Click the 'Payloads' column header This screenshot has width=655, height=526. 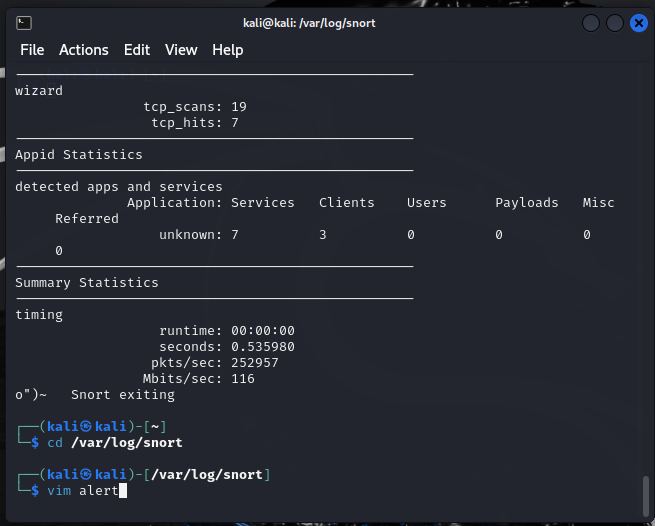pos(526,203)
